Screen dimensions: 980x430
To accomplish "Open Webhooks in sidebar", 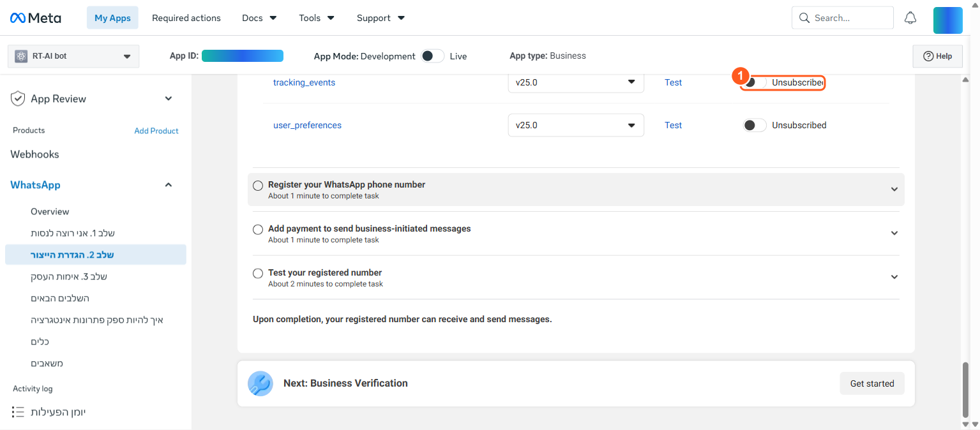I will (34, 154).
